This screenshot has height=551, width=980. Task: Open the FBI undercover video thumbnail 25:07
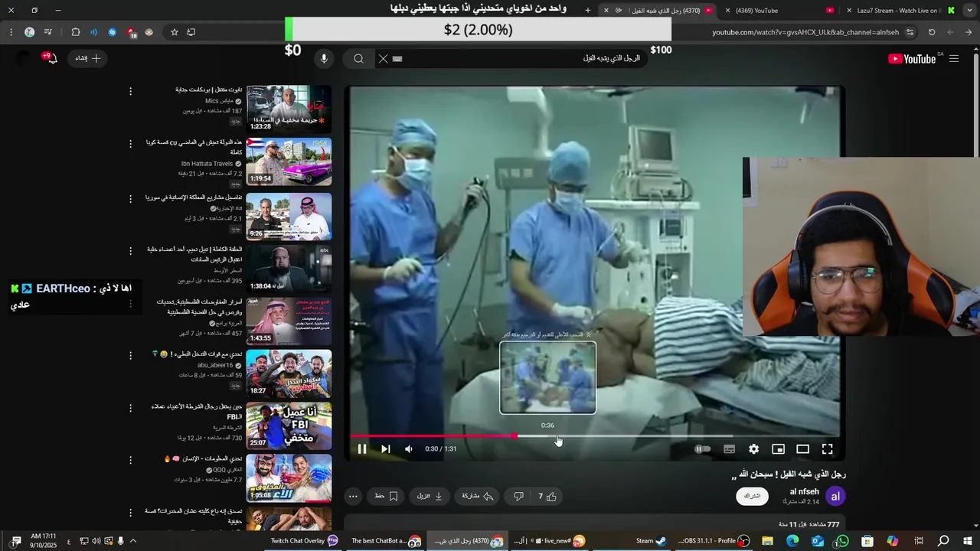(x=289, y=425)
